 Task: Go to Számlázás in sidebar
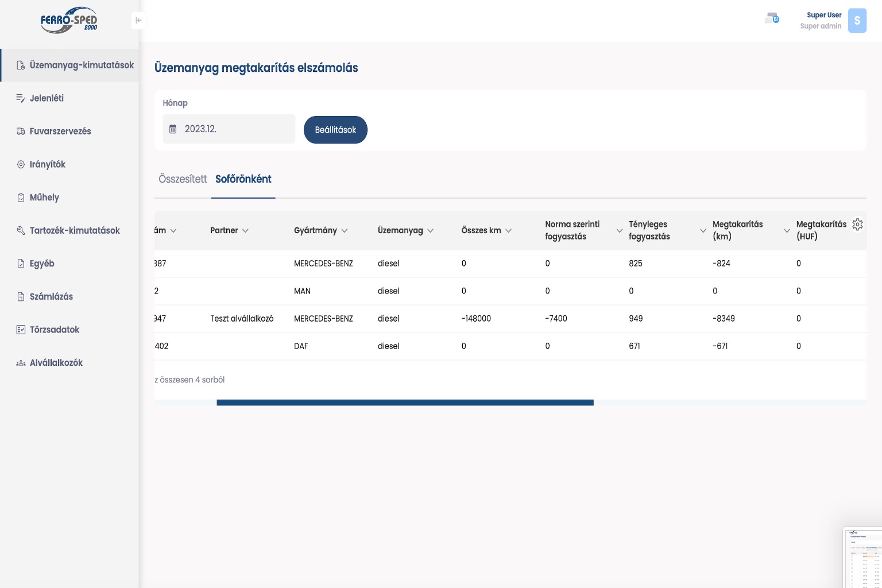coord(51,297)
